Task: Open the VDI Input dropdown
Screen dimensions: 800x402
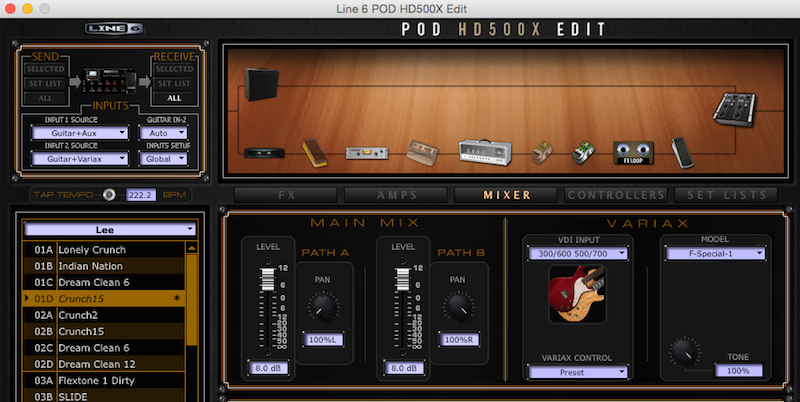Action: coord(576,254)
